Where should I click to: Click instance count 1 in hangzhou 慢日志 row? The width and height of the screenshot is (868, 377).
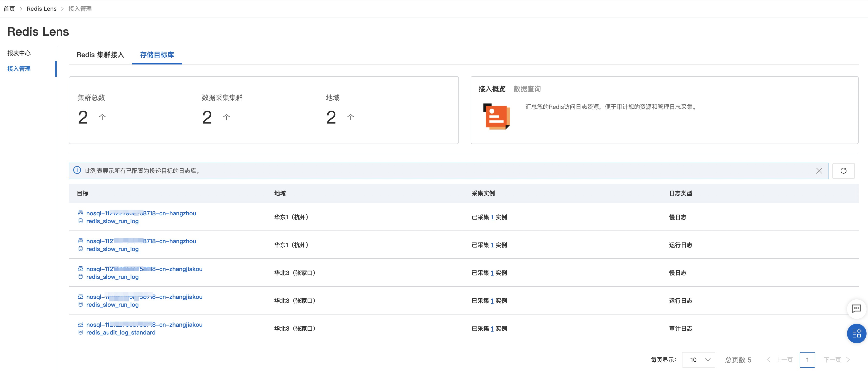[x=492, y=217]
